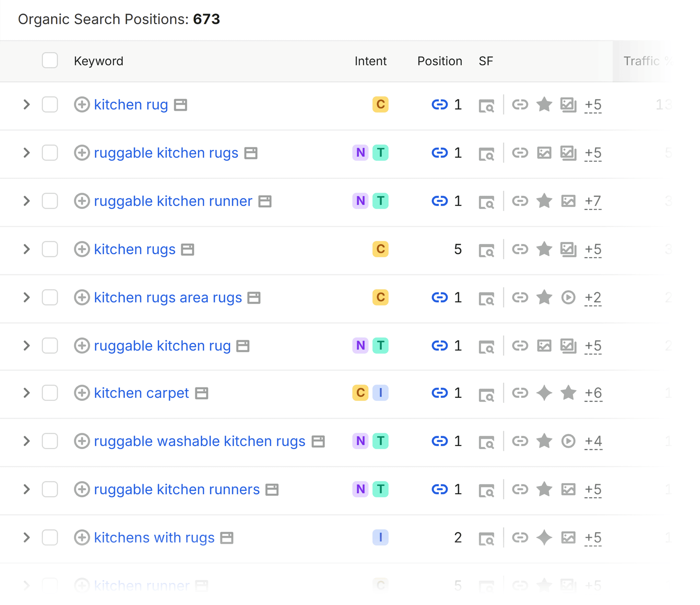Open the kitchens with rugs keyword link
Screen dimensions: 700x605
tap(154, 538)
